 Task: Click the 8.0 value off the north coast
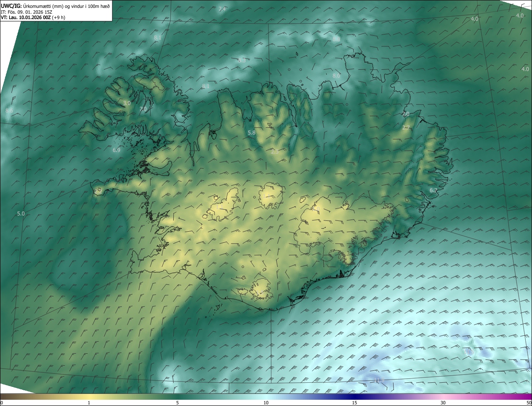(x=336, y=76)
